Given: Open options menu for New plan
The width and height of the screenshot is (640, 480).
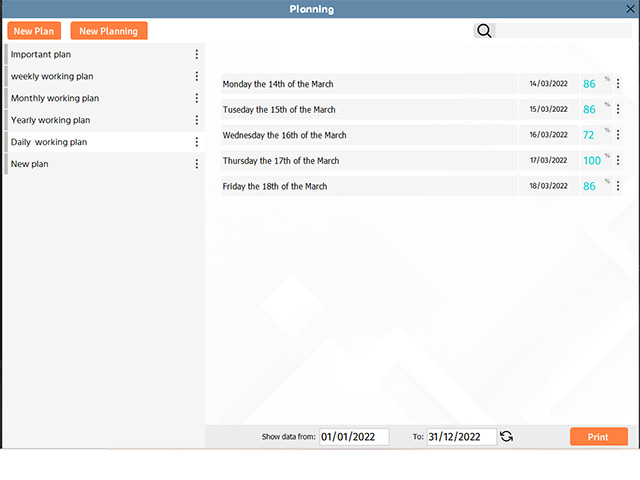Looking at the screenshot, I should (x=197, y=164).
